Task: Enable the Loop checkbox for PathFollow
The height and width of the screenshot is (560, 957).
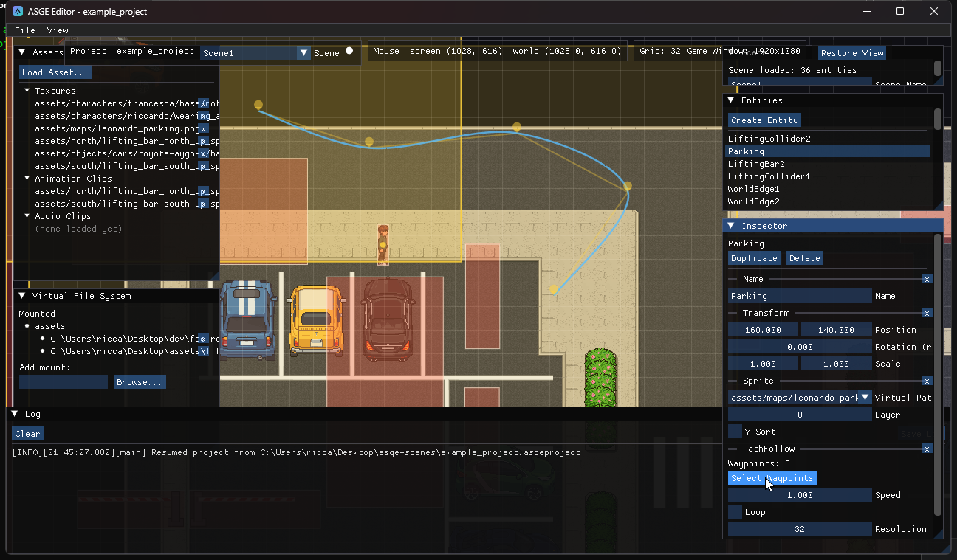Action: tap(735, 512)
